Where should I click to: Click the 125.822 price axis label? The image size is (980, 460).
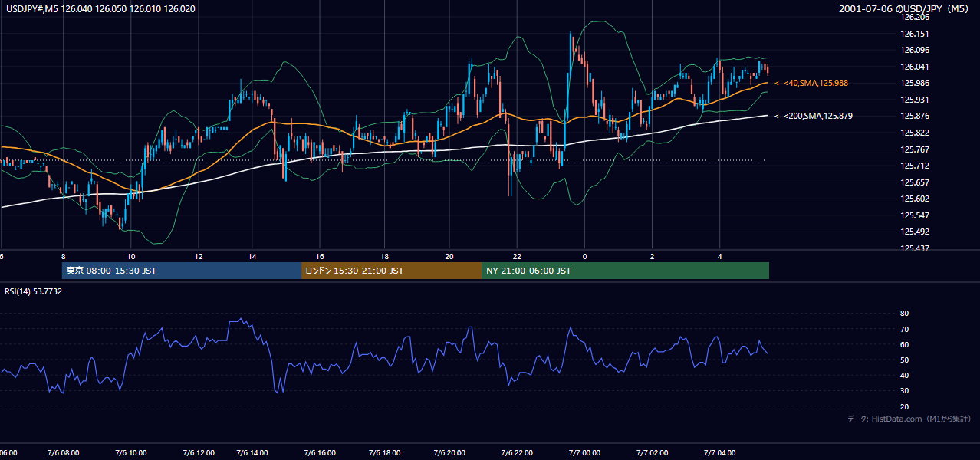click(x=916, y=133)
